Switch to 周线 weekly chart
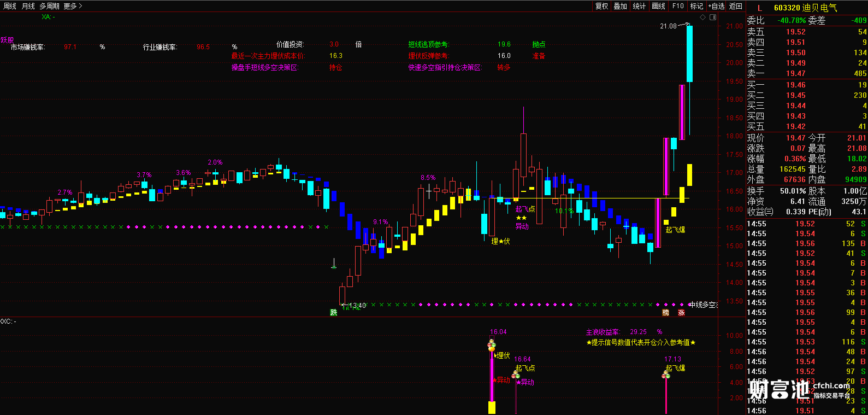Screen dimensions: 868x415 pyautogui.click(x=10, y=6)
